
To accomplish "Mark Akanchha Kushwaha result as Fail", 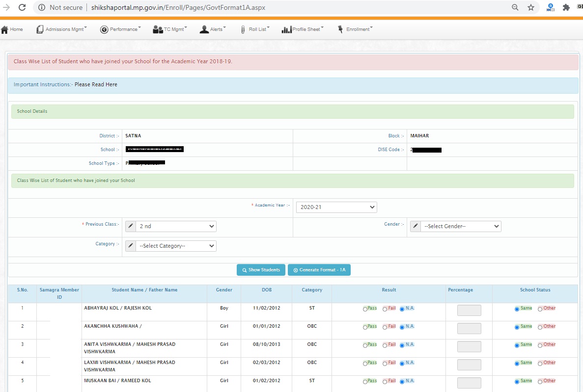I will (x=385, y=327).
